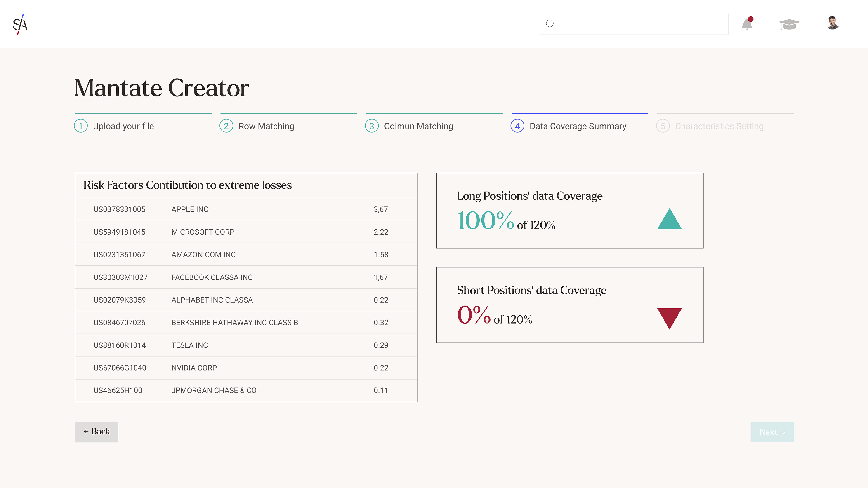Click the 100% long coverage figure

click(485, 220)
